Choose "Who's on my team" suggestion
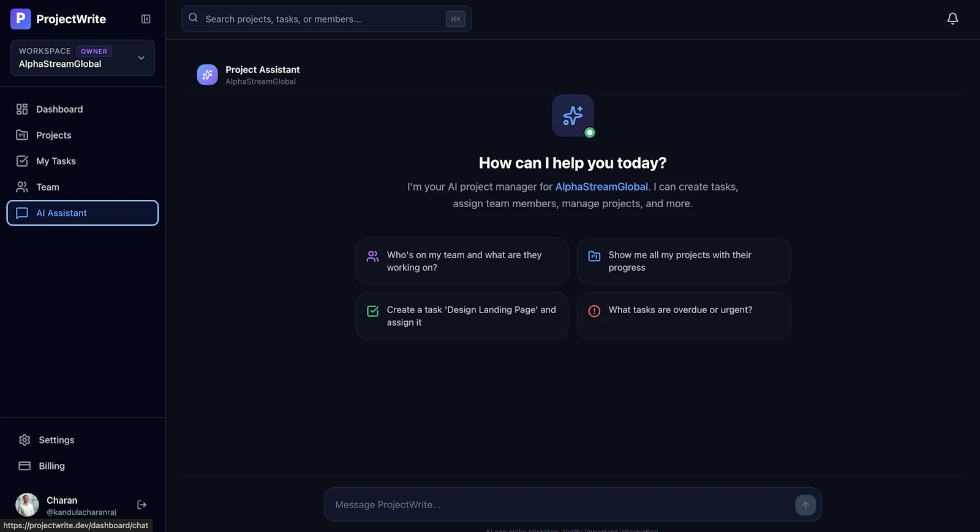Image resolution: width=980 pixels, height=532 pixels. click(x=462, y=261)
